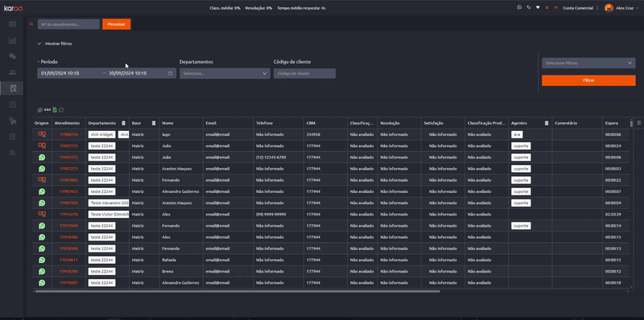Click the calendar icon in Período field
This screenshot has height=320, width=644.
(170, 73)
